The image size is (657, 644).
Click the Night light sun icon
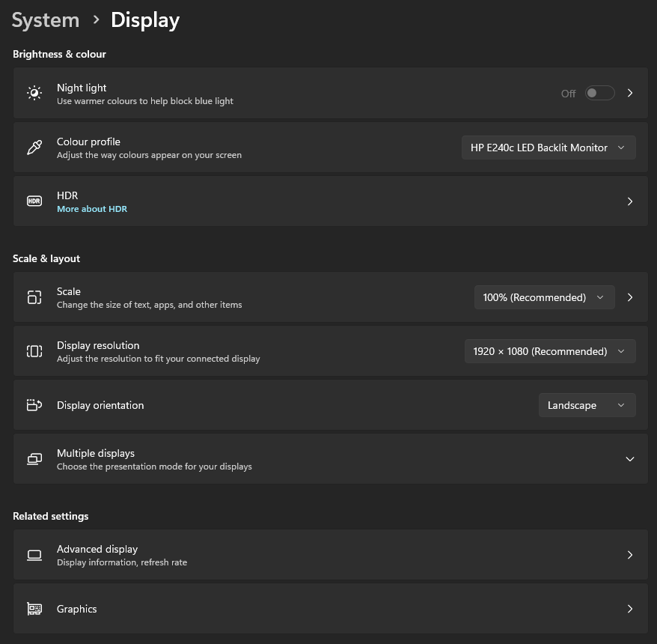(x=34, y=93)
